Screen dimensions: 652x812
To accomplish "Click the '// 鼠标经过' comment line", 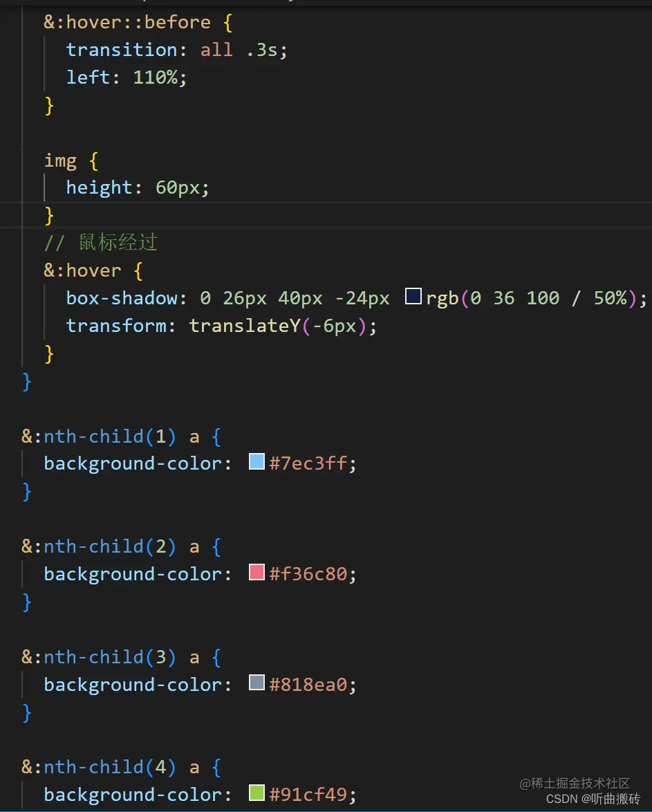I will [x=100, y=242].
